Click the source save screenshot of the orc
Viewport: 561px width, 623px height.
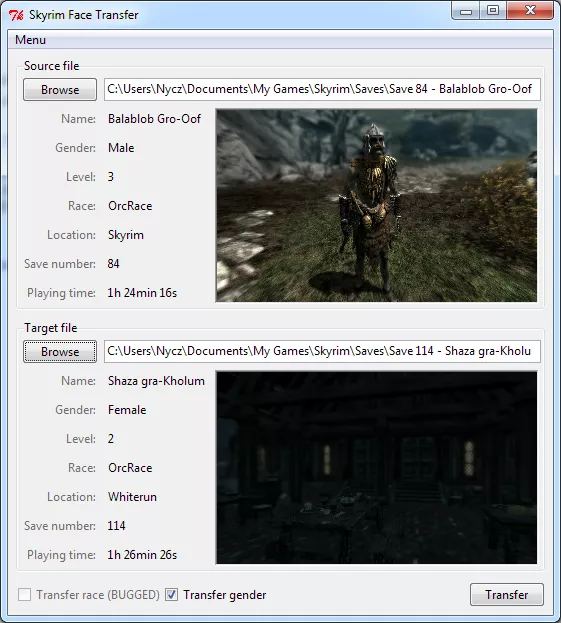(x=376, y=205)
